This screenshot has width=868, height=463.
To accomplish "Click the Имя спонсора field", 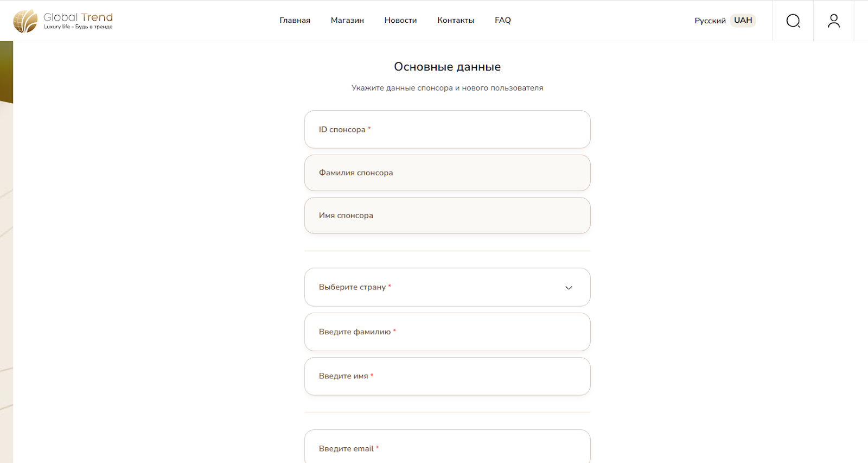I will 447,215.
